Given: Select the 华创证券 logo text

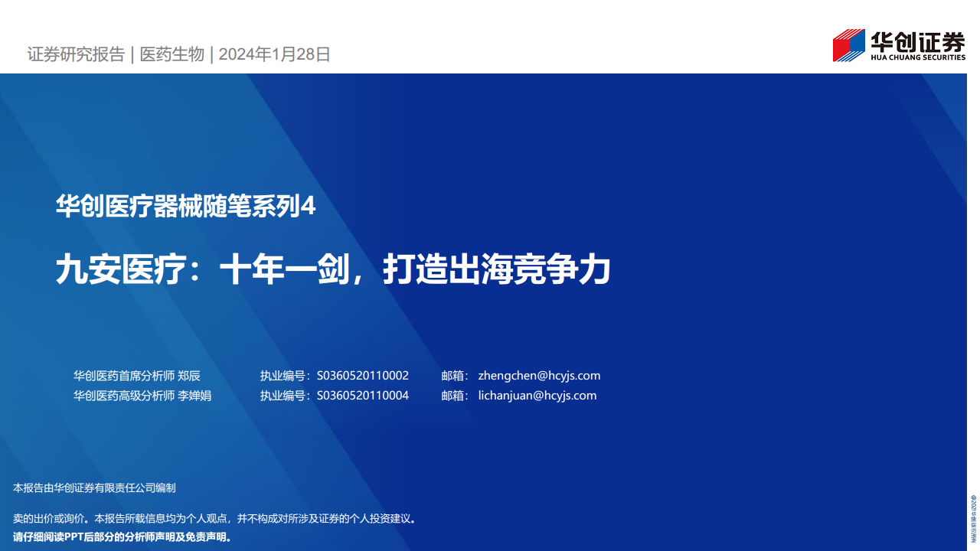Looking at the screenshot, I should [x=918, y=41].
